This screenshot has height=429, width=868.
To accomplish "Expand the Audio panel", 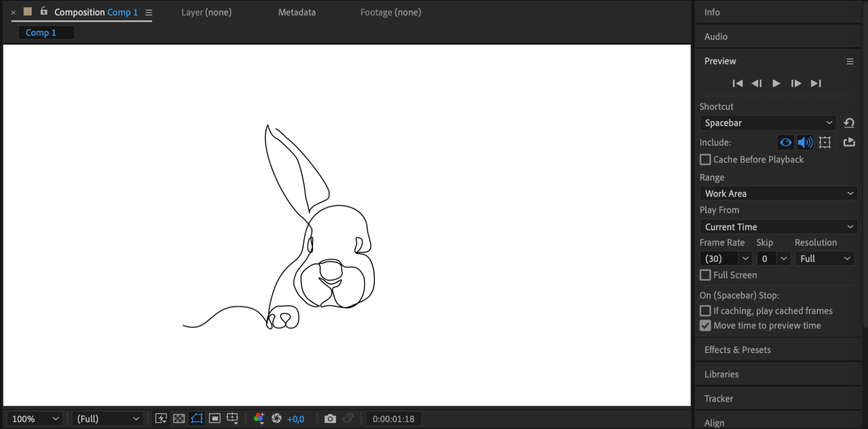I will [x=716, y=37].
